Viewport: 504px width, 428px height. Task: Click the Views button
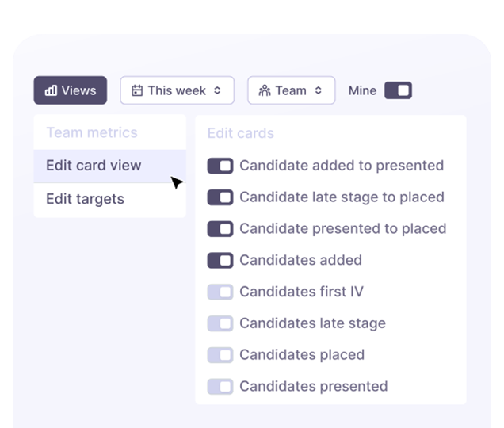click(x=71, y=90)
